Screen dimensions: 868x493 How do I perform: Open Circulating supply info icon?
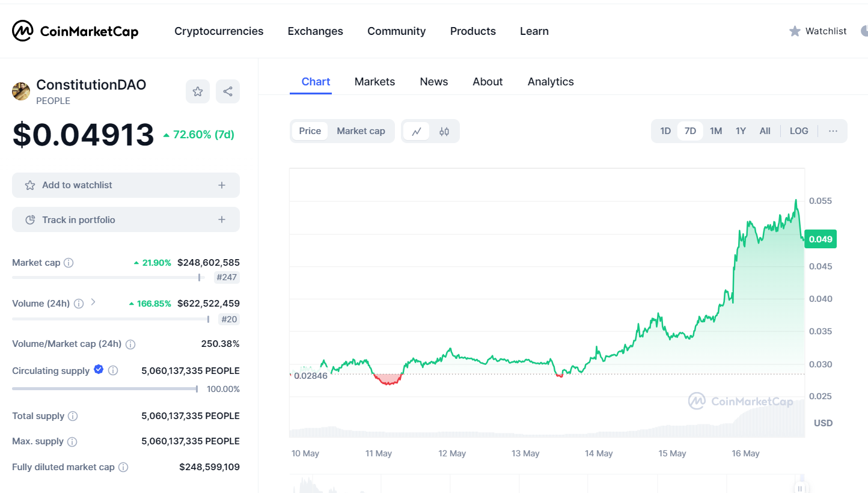pyautogui.click(x=113, y=371)
